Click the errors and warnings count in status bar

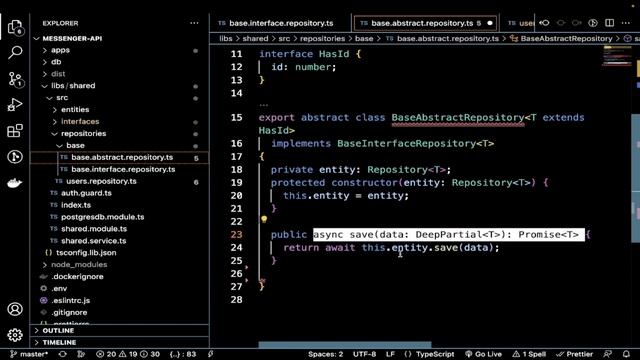(128, 354)
